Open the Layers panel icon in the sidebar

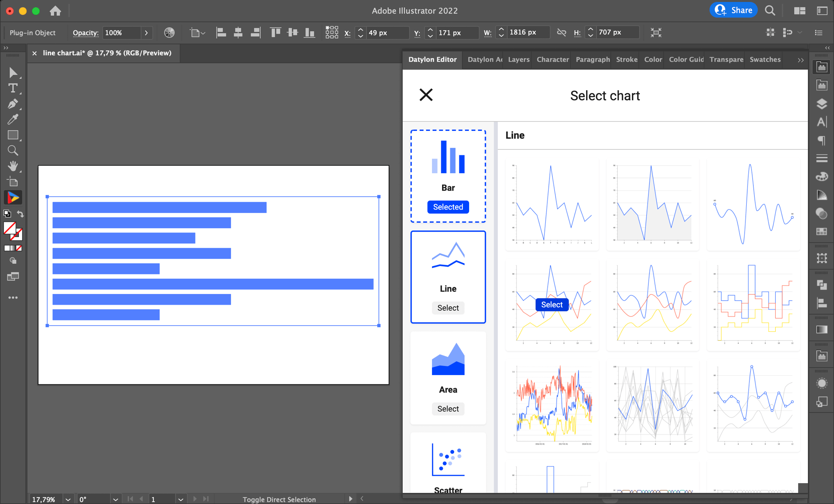coord(822,104)
